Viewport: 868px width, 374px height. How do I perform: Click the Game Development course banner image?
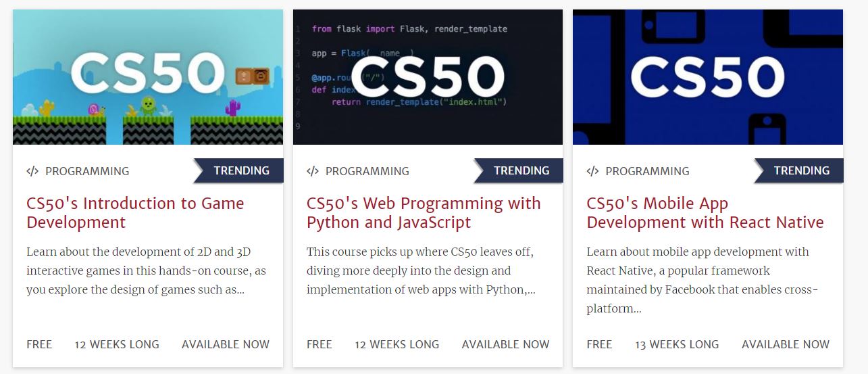pyautogui.click(x=148, y=77)
